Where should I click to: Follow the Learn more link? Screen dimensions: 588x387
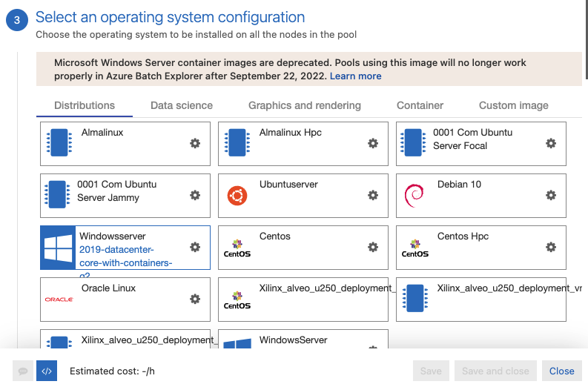(355, 76)
